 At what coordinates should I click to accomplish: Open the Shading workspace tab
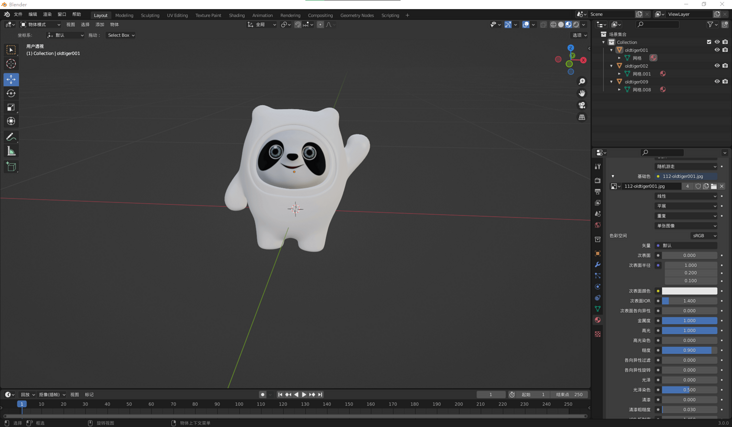[x=236, y=15]
